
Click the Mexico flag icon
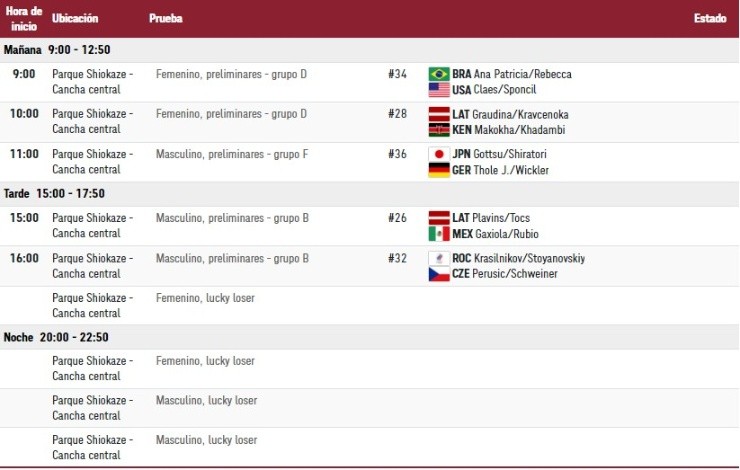point(439,233)
